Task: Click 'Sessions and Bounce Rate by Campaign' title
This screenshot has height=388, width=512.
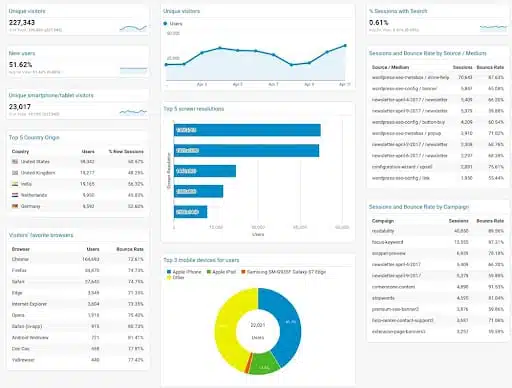Action: [x=419, y=207]
